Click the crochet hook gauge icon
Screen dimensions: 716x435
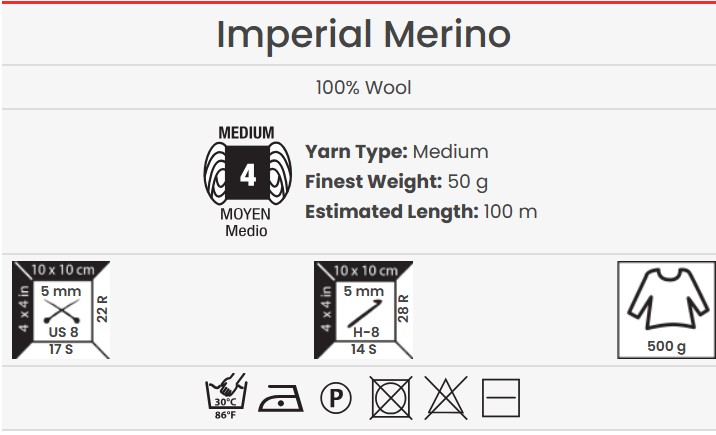click(363, 309)
